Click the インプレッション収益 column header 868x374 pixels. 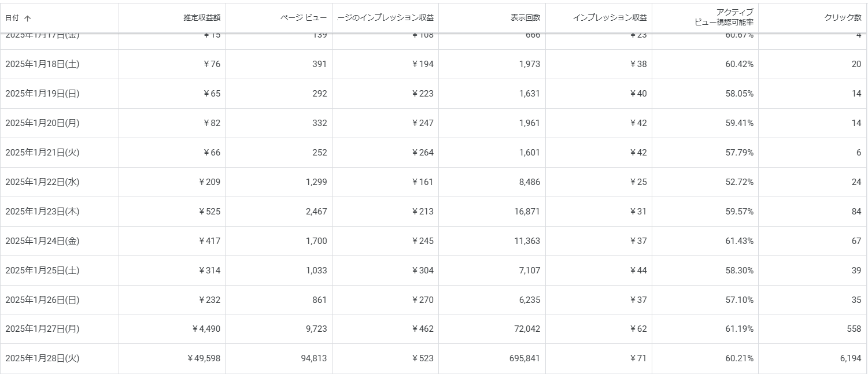(x=610, y=18)
